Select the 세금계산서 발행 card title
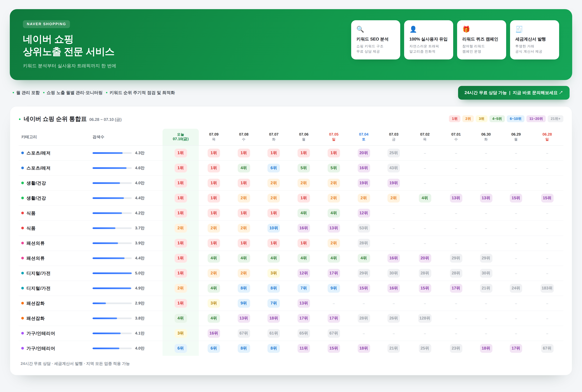The height and width of the screenshot is (392, 582). click(530, 39)
